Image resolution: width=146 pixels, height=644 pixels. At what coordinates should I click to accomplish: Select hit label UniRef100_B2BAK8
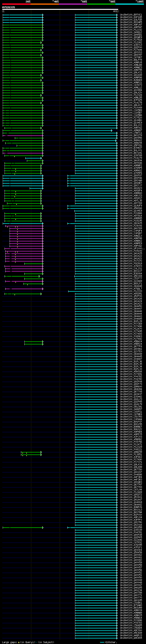[x=131, y=80]
